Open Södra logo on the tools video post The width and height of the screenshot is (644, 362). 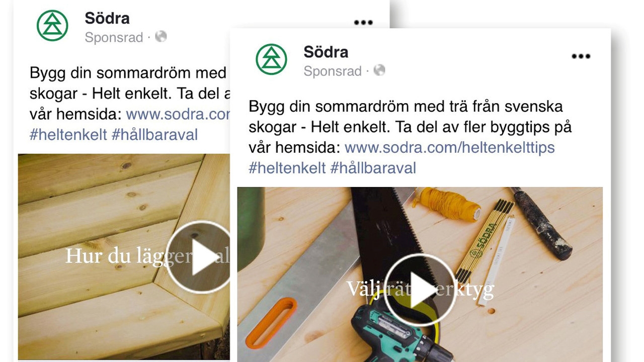pos(271,59)
